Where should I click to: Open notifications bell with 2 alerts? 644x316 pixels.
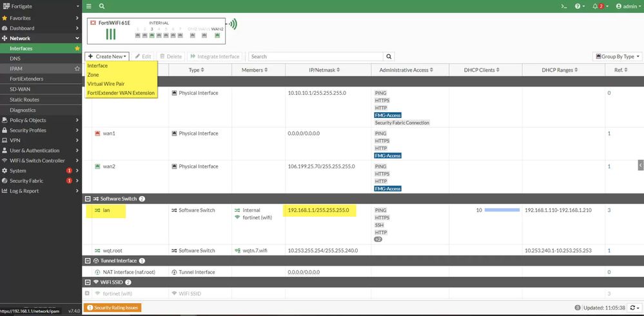pyautogui.click(x=600, y=6)
